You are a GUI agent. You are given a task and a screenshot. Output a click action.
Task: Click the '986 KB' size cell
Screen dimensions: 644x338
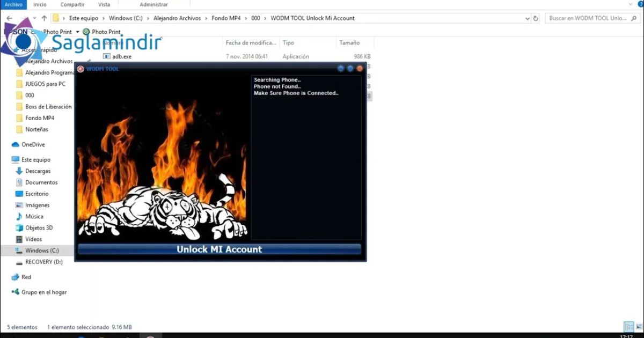pyautogui.click(x=362, y=56)
